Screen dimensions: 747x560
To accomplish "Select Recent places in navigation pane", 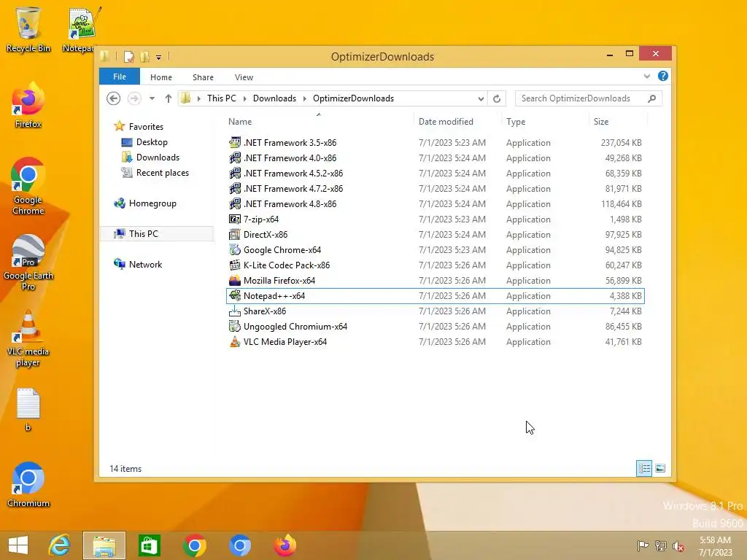I will 162,172.
